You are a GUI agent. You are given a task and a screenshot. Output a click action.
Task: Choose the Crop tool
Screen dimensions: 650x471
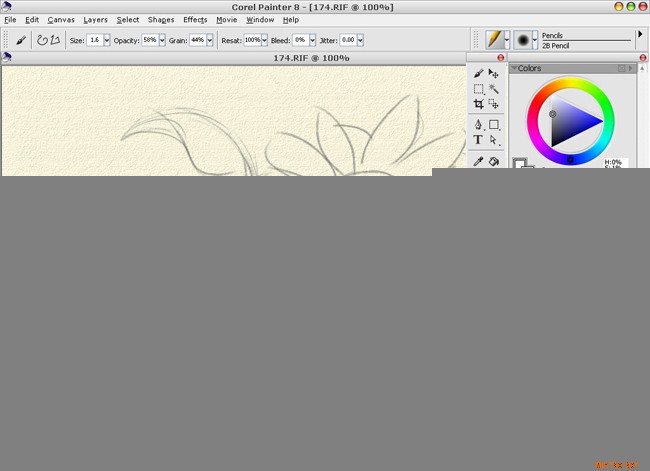[478, 104]
